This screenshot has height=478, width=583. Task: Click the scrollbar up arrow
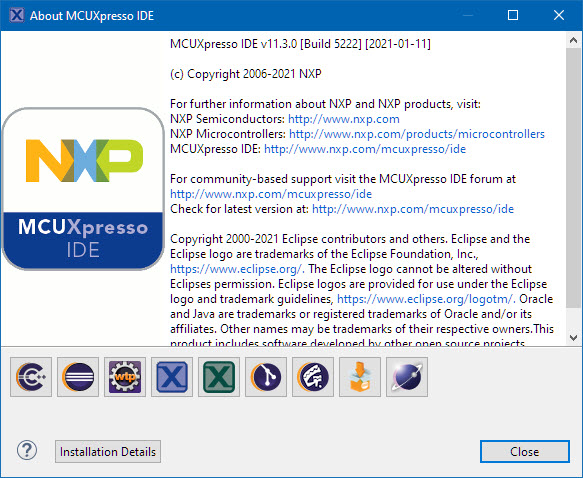pos(573,40)
